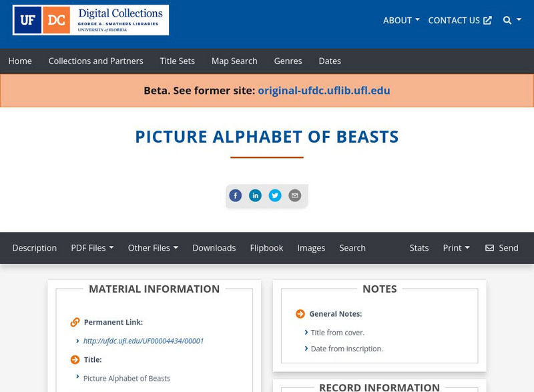This screenshot has height=392, width=534.
Task: Click the chain-link icon beside Permanent Link
Action: click(74, 321)
